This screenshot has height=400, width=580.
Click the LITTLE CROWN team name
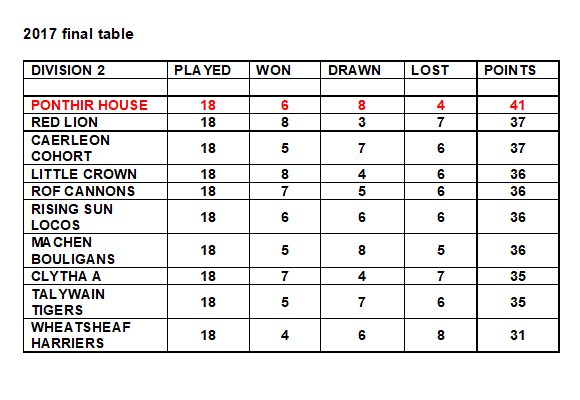click(84, 174)
